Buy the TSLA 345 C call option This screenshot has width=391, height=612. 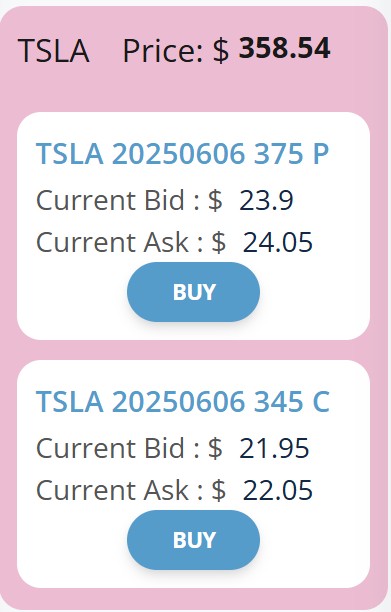(193, 540)
